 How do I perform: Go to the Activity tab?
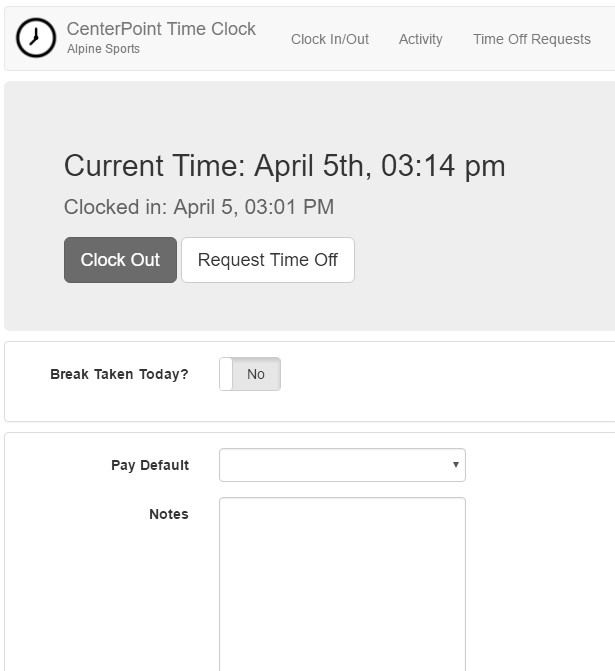(x=420, y=39)
